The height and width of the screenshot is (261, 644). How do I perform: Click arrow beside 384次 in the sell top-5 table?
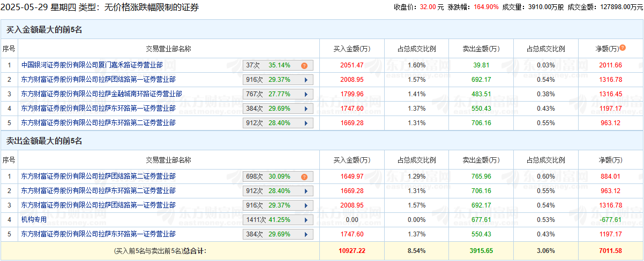(306, 234)
